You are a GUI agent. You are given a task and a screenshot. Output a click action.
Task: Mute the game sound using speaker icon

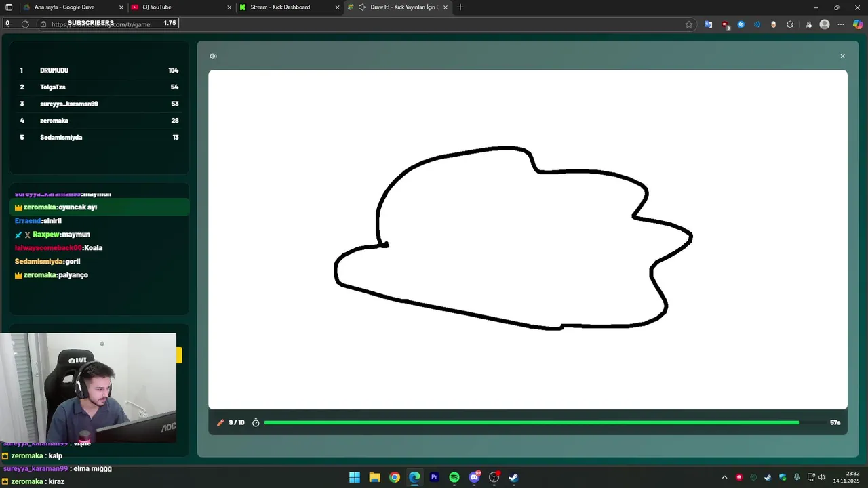point(213,56)
